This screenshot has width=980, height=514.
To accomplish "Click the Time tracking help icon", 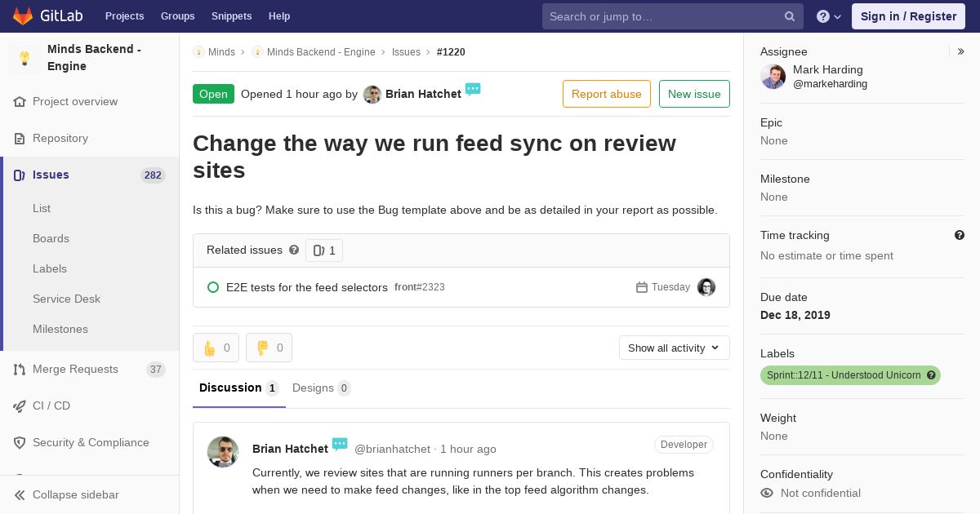I will (x=960, y=236).
